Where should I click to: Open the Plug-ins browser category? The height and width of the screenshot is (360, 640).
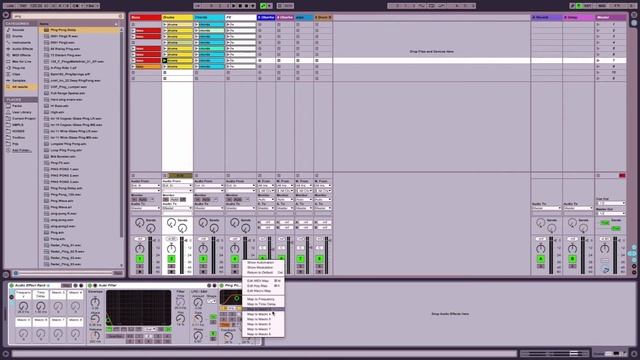coord(18,68)
